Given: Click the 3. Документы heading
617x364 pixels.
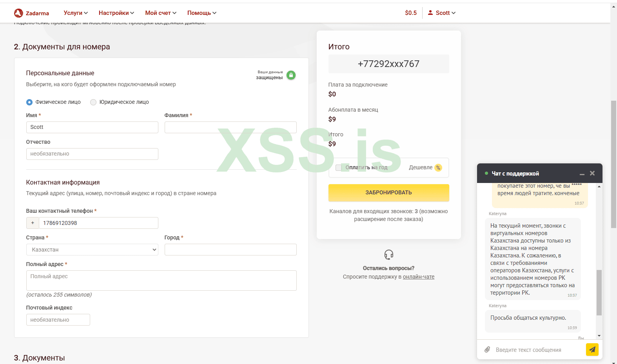Looking at the screenshot, I should point(39,358).
